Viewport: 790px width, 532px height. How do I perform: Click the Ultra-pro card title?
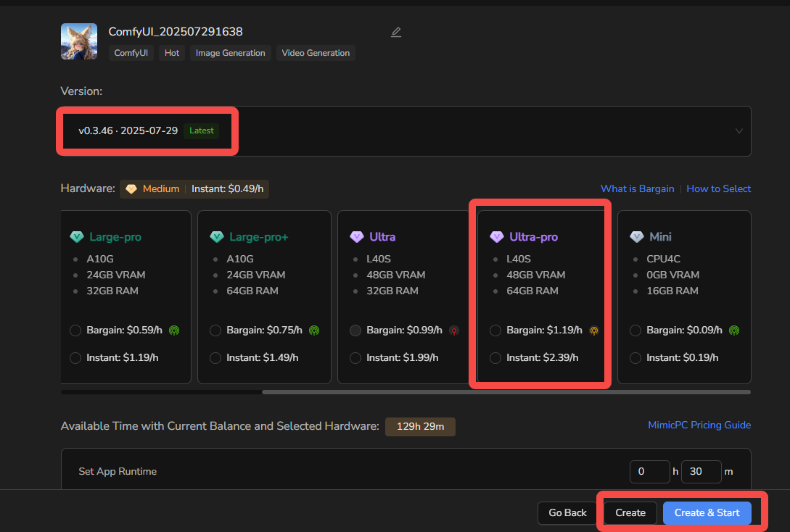(x=533, y=237)
